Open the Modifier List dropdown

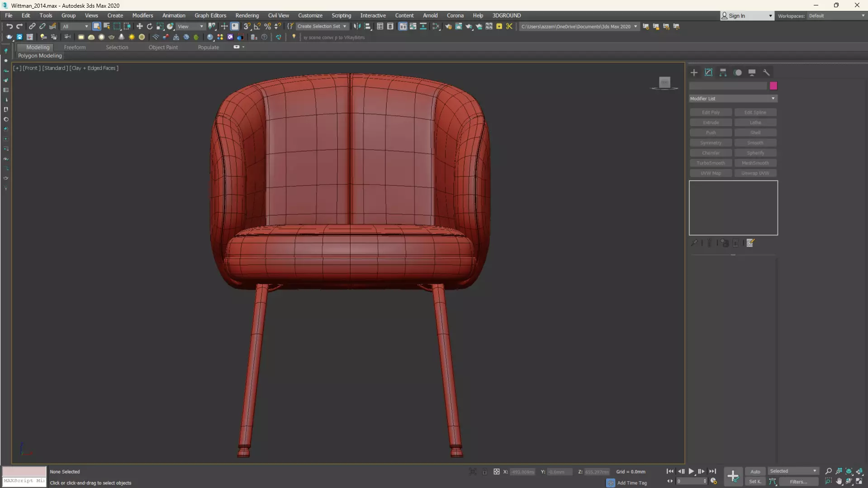[x=733, y=99]
